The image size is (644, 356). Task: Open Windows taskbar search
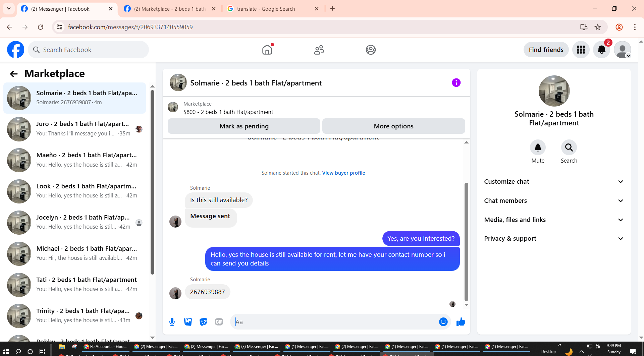[x=18, y=351]
